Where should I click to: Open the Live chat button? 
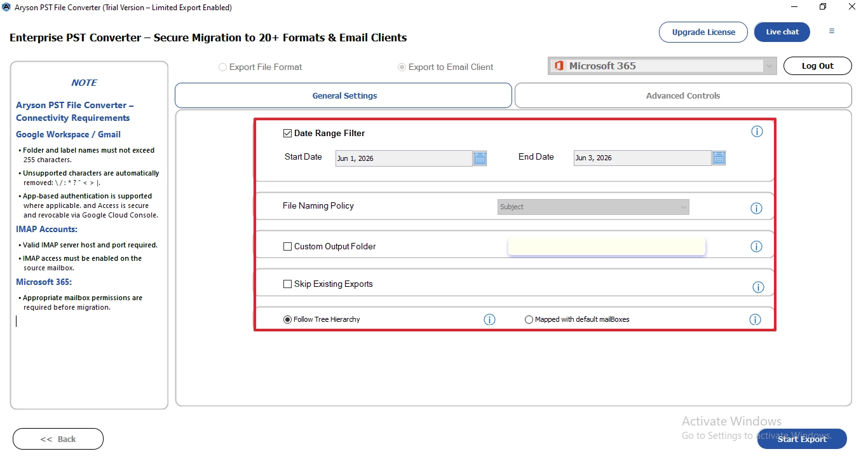[782, 32]
